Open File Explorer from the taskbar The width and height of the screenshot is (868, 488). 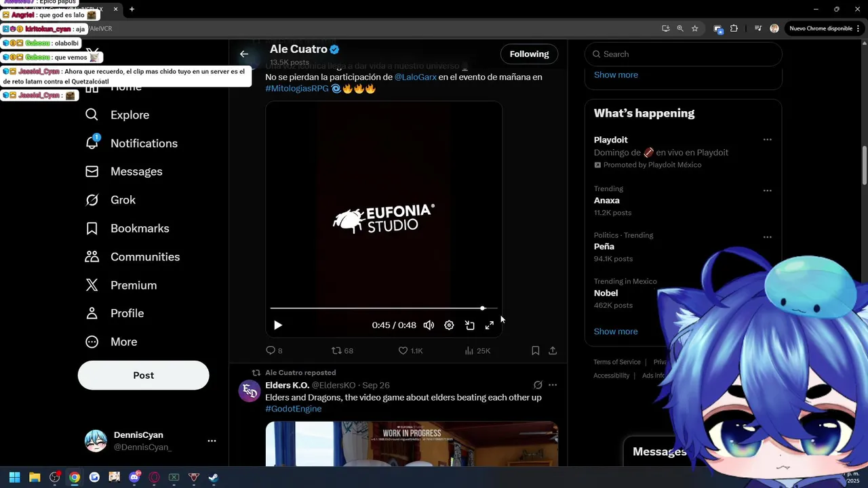[35, 477]
